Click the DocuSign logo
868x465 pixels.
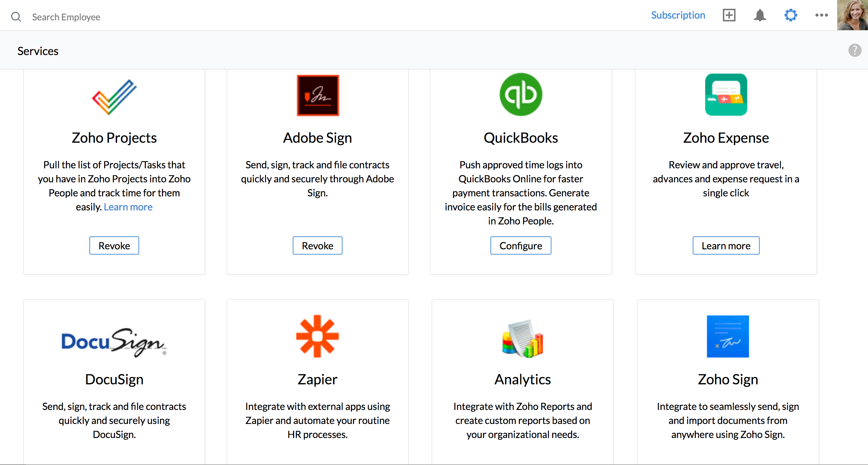(x=114, y=342)
